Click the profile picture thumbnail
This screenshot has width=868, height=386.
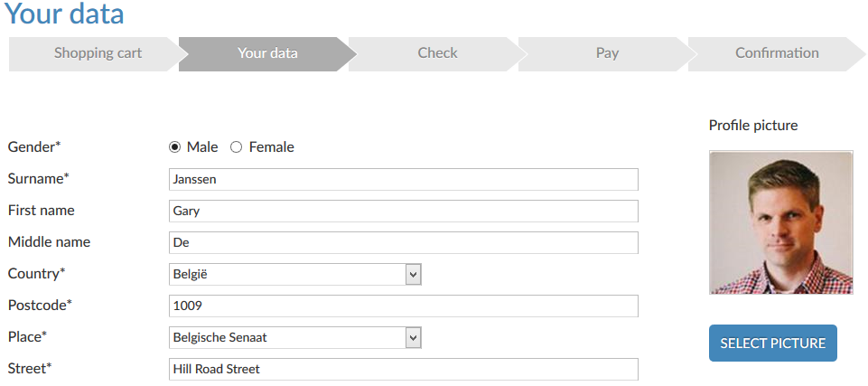click(x=780, y=222)
